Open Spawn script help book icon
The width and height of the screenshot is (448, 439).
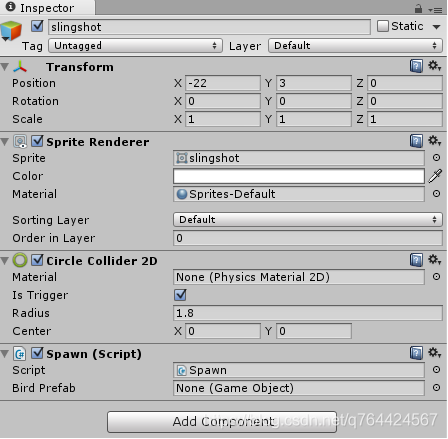416,353
